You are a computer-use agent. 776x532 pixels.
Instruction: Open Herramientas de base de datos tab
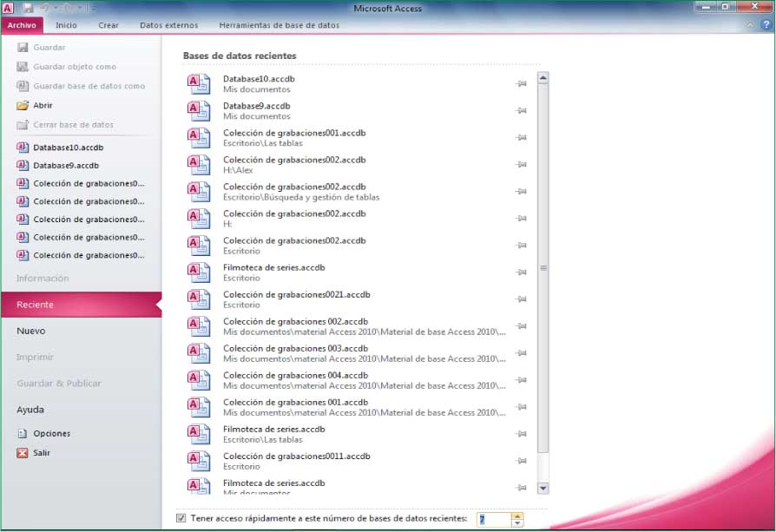(279, 25)
